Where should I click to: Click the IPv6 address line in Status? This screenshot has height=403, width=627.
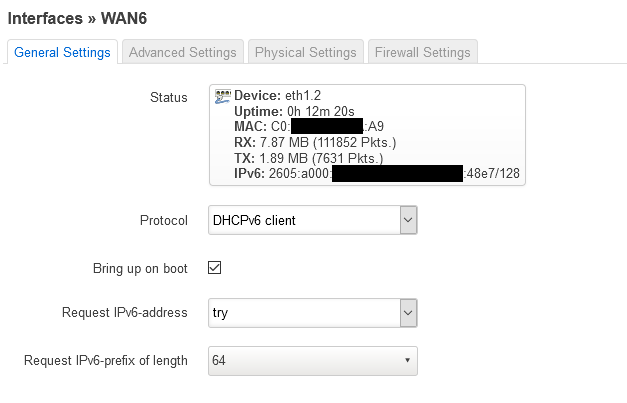click(377, 174)
